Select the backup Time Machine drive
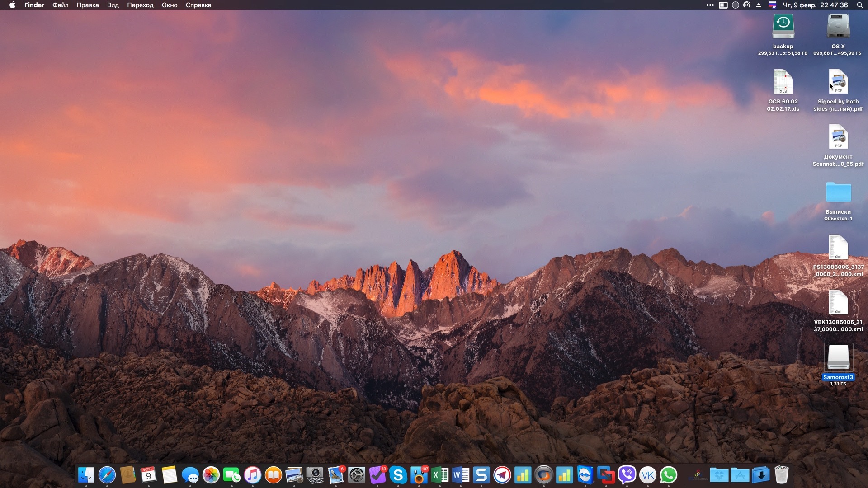Image resolution: width=868 pixels, height=488 pixels. pyautogui.click(x=783, y=26)
